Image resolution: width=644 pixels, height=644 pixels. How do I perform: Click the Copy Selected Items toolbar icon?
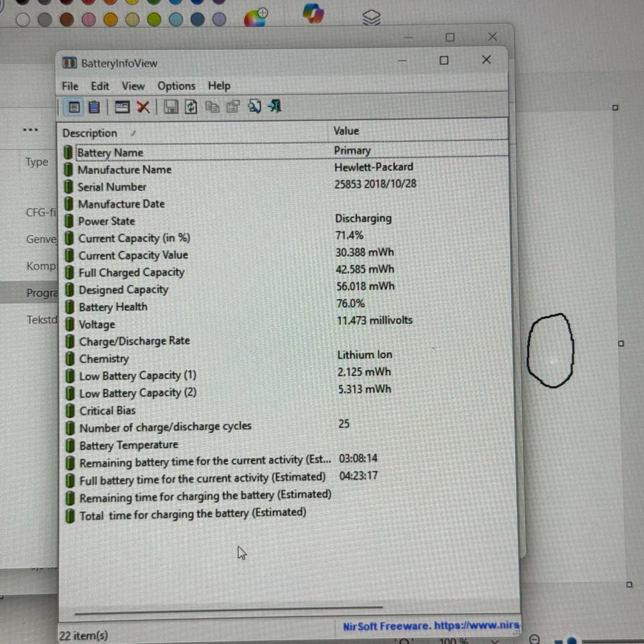213,107
